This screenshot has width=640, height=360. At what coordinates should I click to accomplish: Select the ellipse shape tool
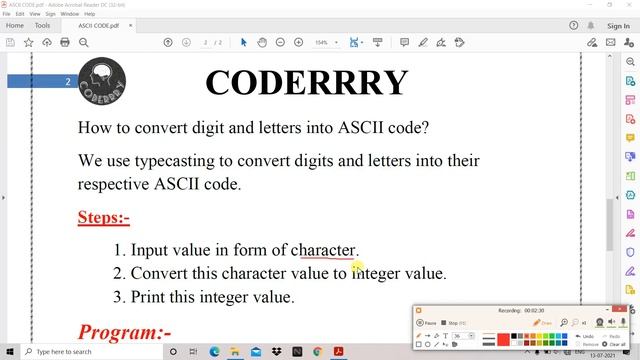(427, 344)
